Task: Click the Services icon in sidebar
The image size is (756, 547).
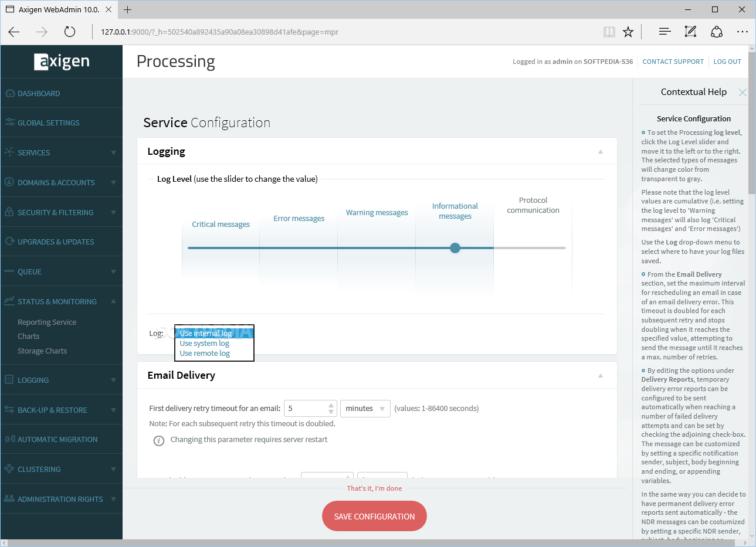Action: (9, 152)
